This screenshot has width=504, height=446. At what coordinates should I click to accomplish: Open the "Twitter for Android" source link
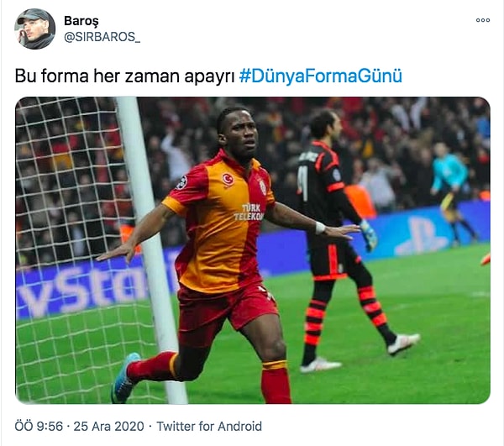209,427
